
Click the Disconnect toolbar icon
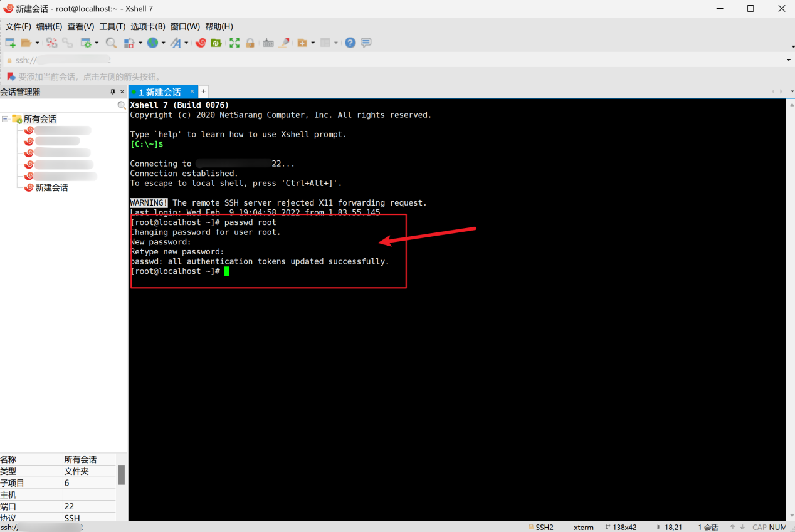click(x=52, y=43)
